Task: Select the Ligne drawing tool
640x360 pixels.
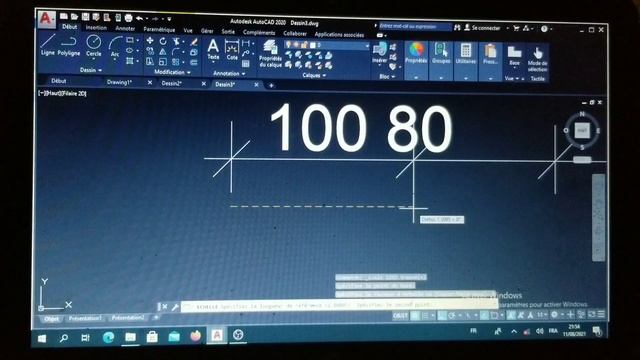Action: pos(48,45)
